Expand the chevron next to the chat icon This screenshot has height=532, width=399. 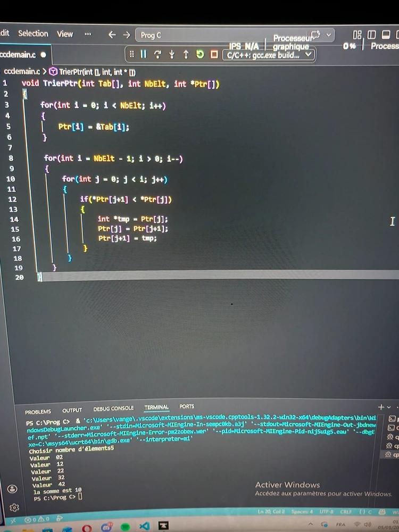point(328,35)
